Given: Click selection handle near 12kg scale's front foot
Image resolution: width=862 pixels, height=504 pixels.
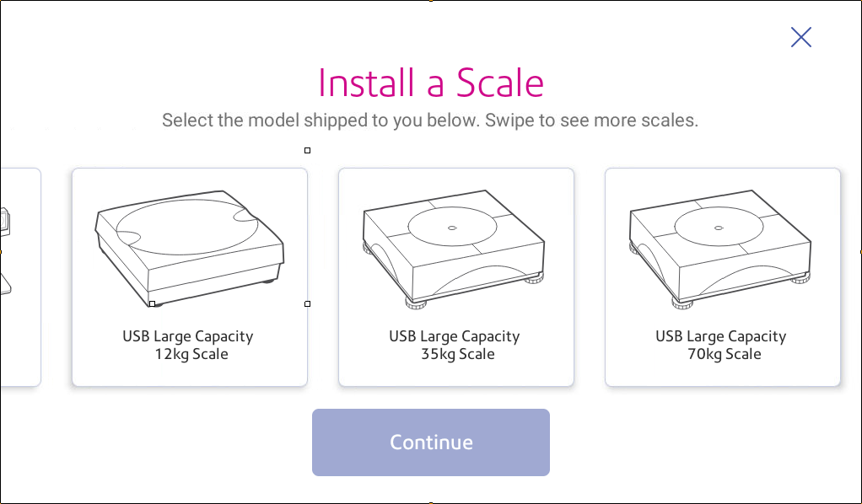Looking at the screenshot, I should (153, 303).
